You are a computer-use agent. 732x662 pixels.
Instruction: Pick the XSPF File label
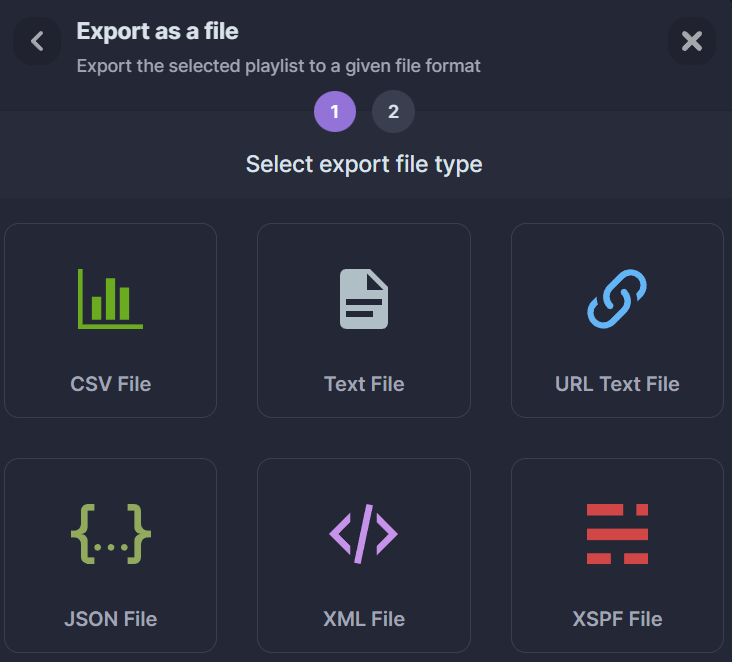click(617, 619)
